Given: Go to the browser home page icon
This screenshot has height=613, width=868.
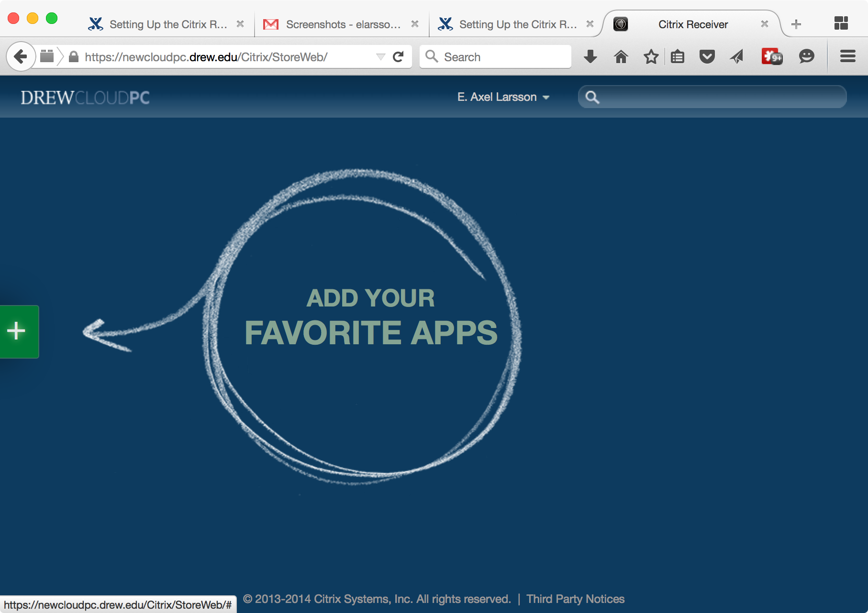Looking at the screenshot, I should (621, 57).
